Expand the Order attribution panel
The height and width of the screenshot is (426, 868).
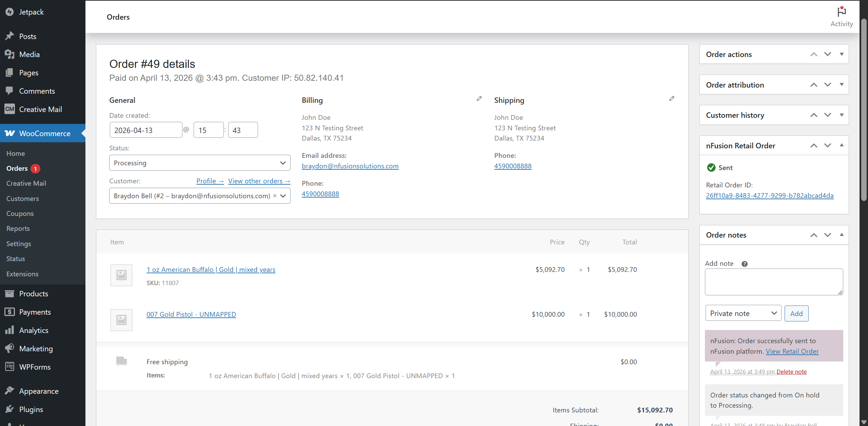click(842, 85)
